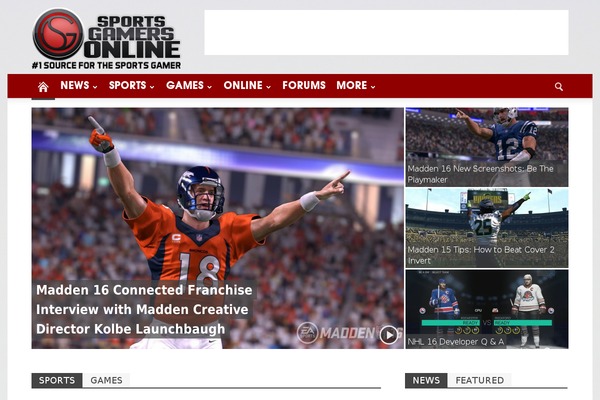Expand the News dropdown menu
Image resolution: width=600 pixels, height=400 pixels.
[x=78, y=85]
